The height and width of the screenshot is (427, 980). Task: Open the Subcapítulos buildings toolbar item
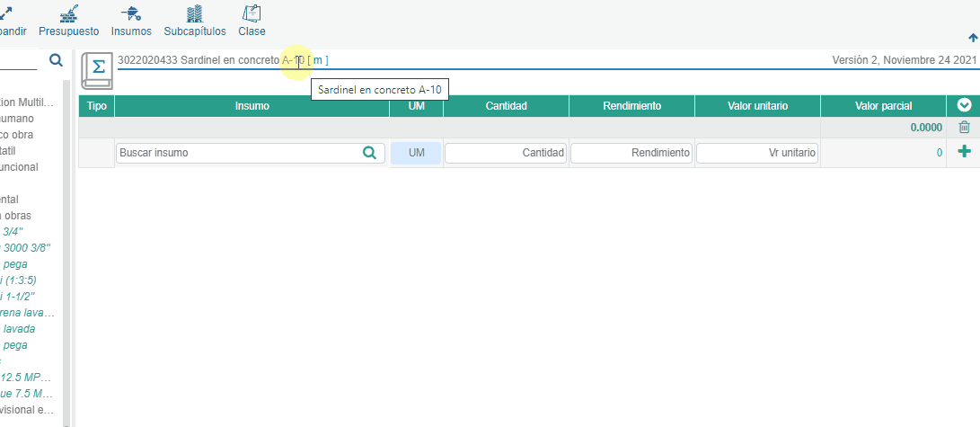(x=195, y=20)
